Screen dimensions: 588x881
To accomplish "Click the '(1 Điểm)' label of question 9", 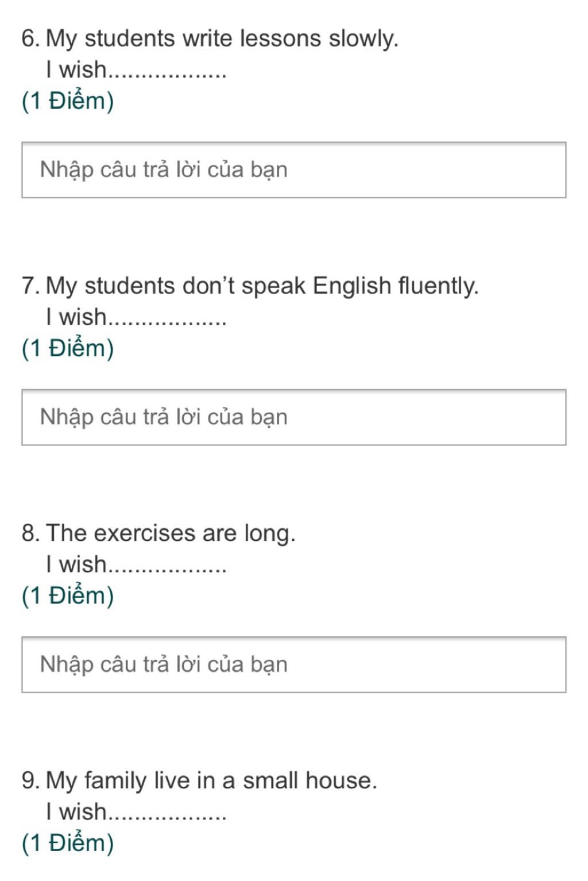I will click(x=68, y=842).
